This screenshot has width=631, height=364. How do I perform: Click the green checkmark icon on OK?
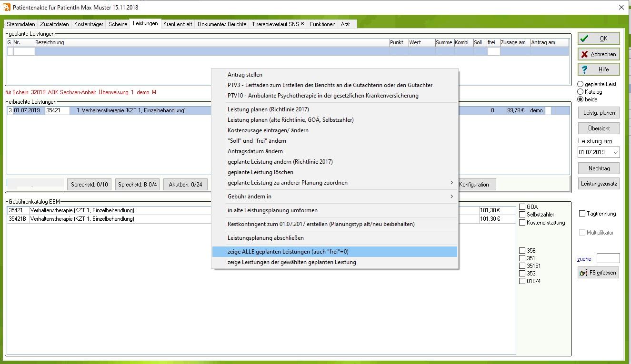tap(585, 39)
